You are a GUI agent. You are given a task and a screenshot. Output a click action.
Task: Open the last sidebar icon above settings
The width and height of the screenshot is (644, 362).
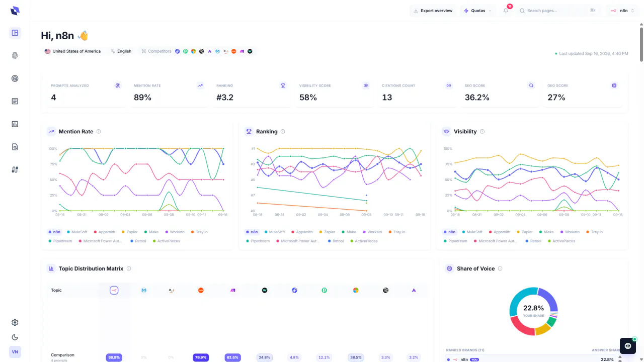coord(15,169)
